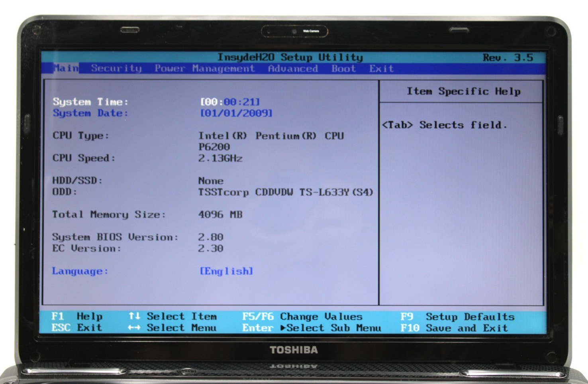Select the Main tab
The image size is (588, 384).
[66, 68]
